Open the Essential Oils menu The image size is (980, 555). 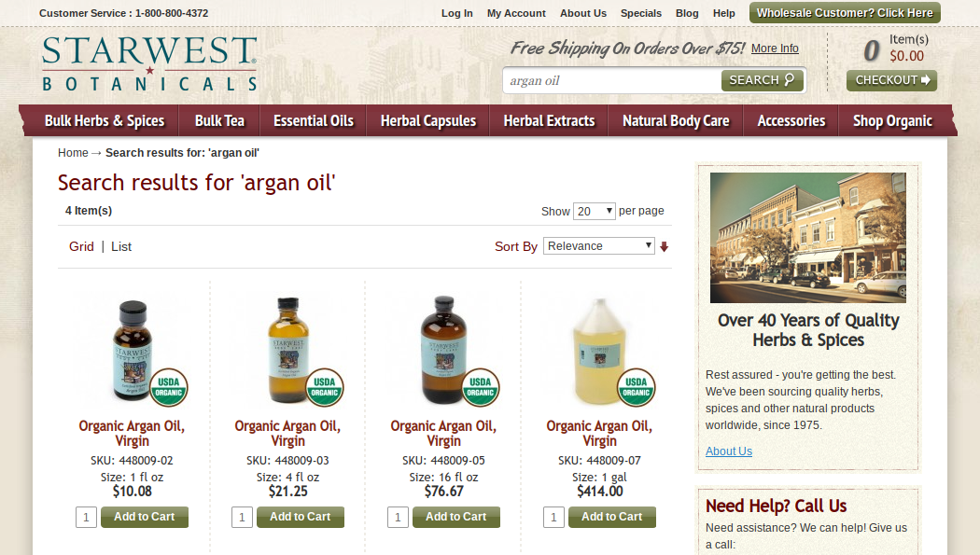(x=313, y=120)
